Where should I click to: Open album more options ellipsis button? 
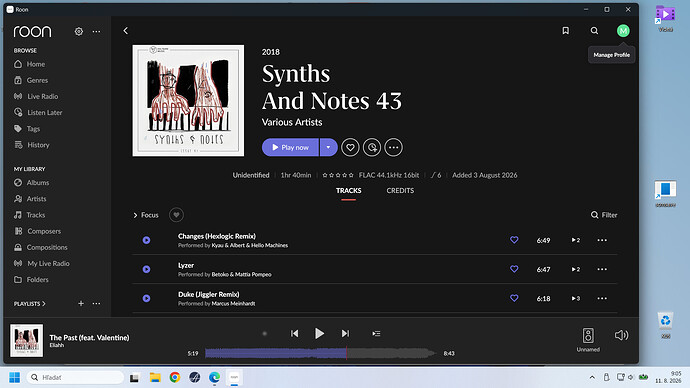393,147
